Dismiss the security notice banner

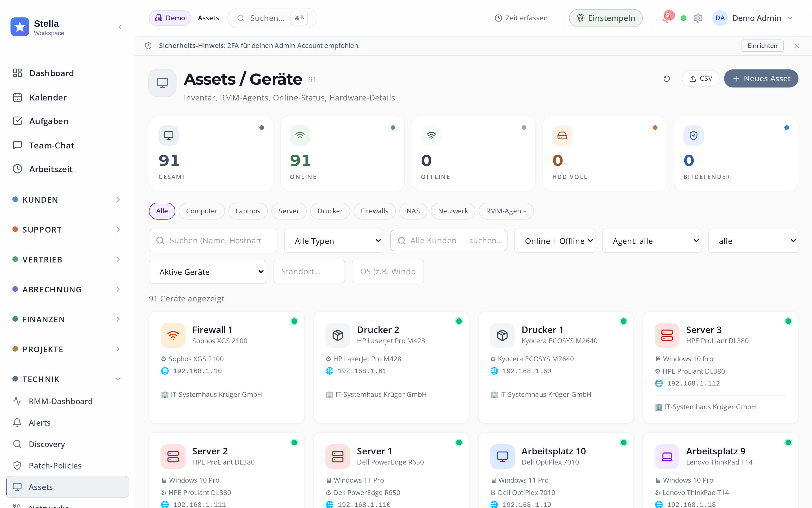[796, 46]
